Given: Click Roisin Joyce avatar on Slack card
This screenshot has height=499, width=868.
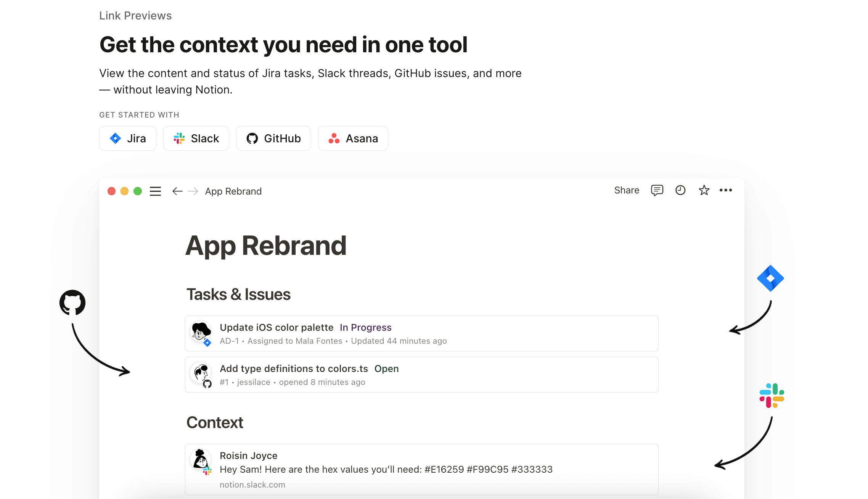Looking at the screenshot, I should pyautogui.click(x=201, y=459).
